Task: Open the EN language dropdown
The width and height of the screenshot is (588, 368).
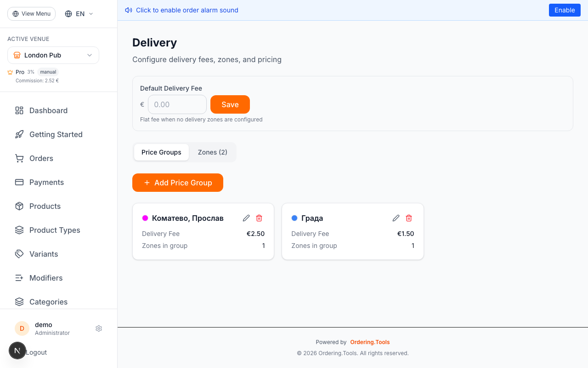Action: pyautogui.click(x=79, y=13)
